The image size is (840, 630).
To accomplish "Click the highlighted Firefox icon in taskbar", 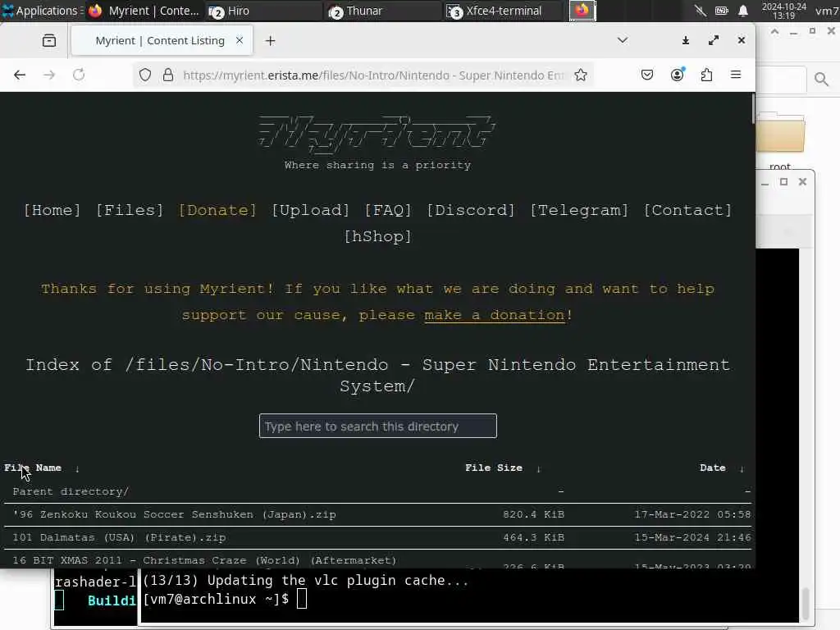I will tap(582, 10).
